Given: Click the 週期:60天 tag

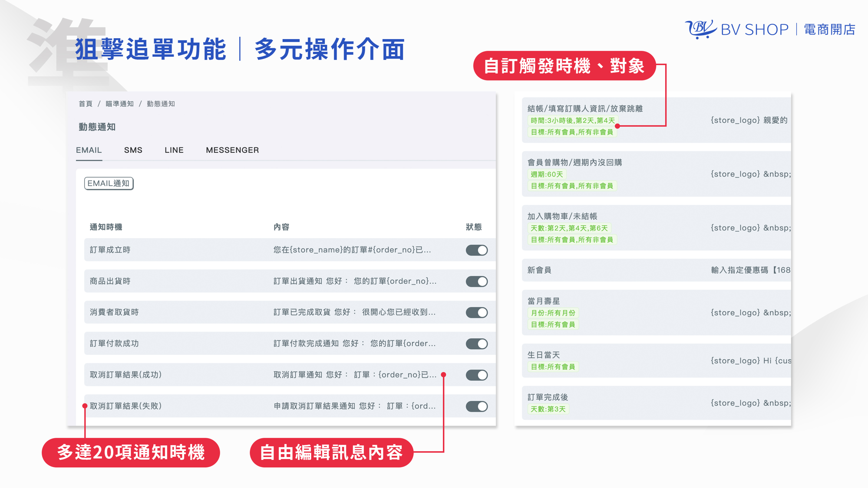Looking at the screenshot, I should click(x=547, y=174).
